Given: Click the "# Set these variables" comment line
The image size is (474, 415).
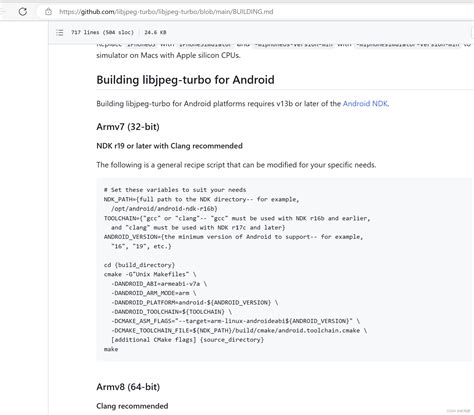Looking at the screenshot, I should click(175, 190).
